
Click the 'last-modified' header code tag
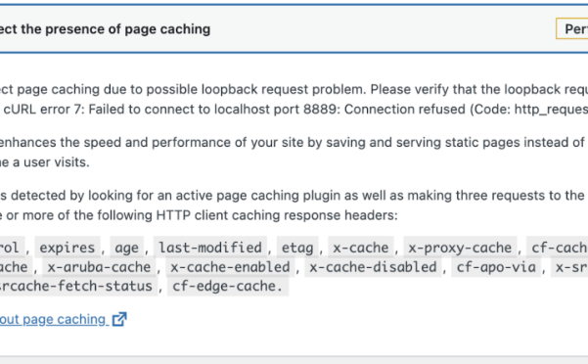pyautogui.click(x=210, y=248)
